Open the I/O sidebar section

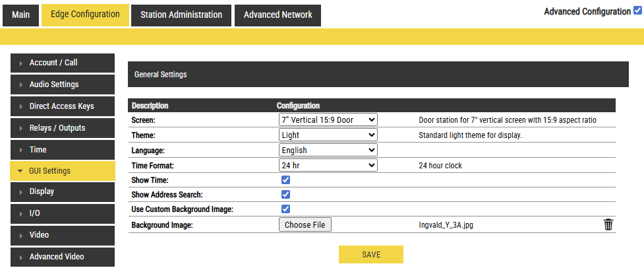(x=63, y=213)
